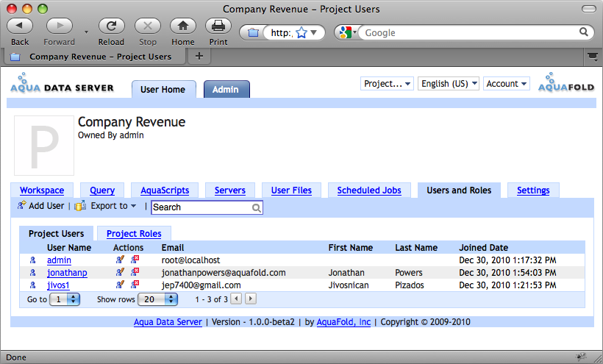Click the edit user icon for jivos1
The width and height of the screenshot is (603, 364).
(120, 285)
